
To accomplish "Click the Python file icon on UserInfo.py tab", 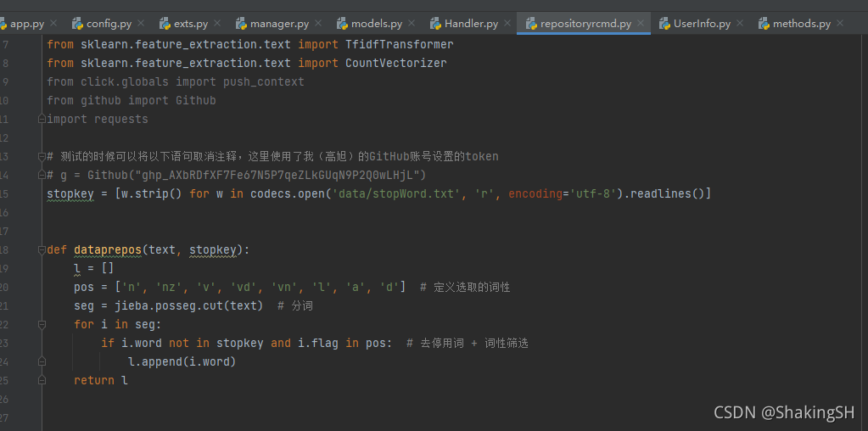I will 664,24.
